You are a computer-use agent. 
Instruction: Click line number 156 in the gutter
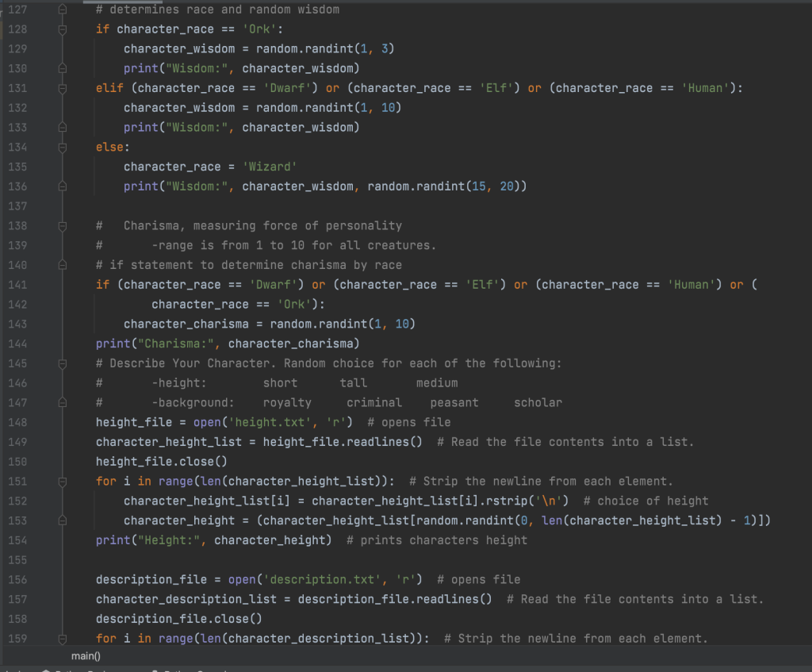pyautogui.click(x=17, y=579)
